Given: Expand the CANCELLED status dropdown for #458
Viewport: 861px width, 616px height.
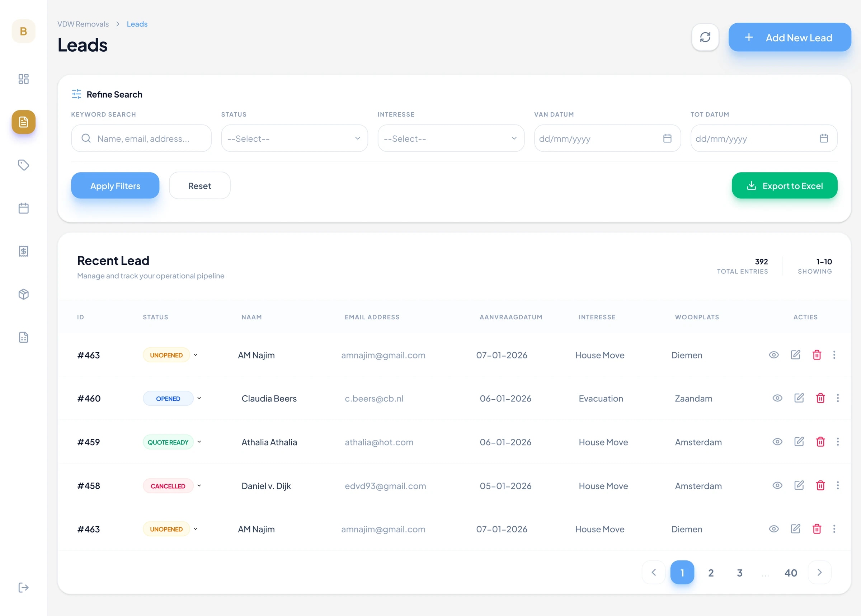Looking at the screenshot, I should (199, 485).
